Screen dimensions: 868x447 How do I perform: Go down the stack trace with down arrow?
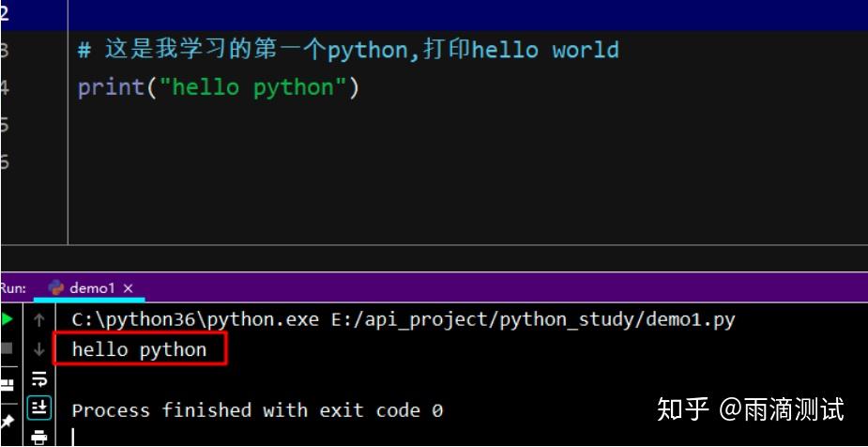(38, 349)
